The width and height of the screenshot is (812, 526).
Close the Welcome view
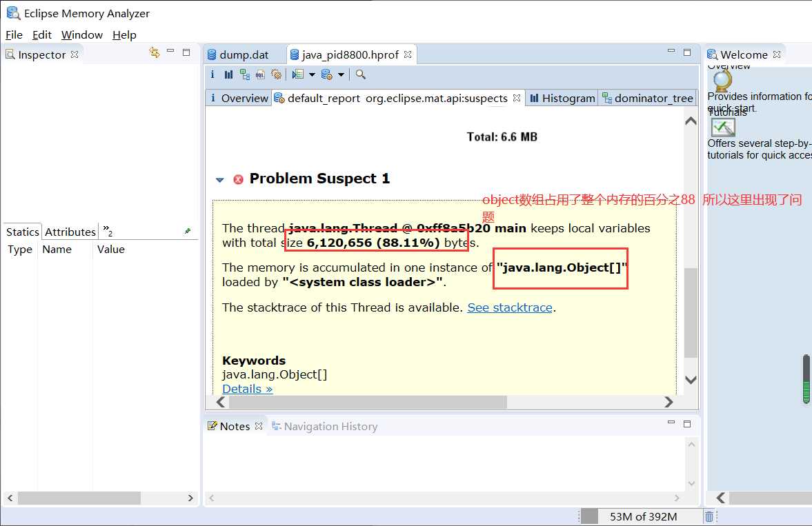click(777, 54)
